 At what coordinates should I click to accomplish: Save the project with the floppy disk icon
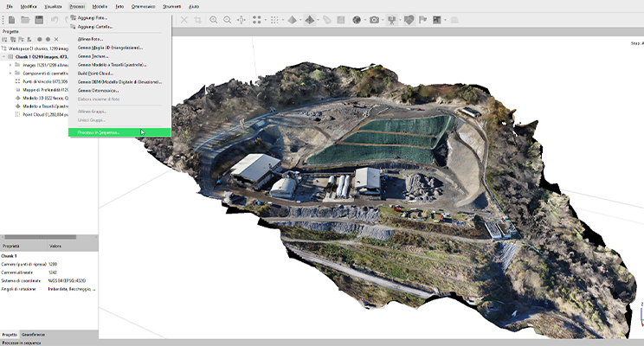[x=39, y=20]
